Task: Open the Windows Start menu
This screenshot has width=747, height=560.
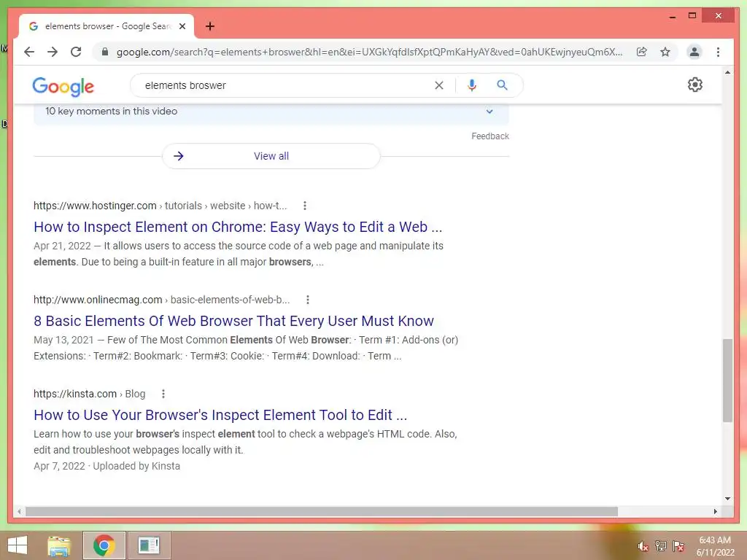Action: point(18,545)
